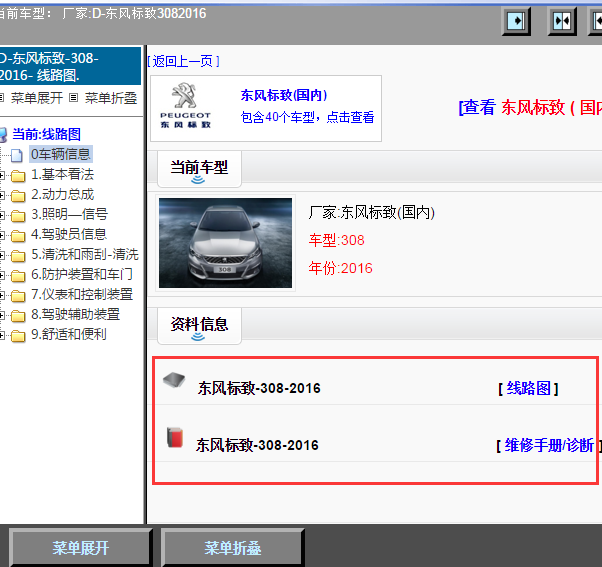Click the folder icon for 3.照明—信号
This screenshot has width=602, height=567.
tap(18, 215)
